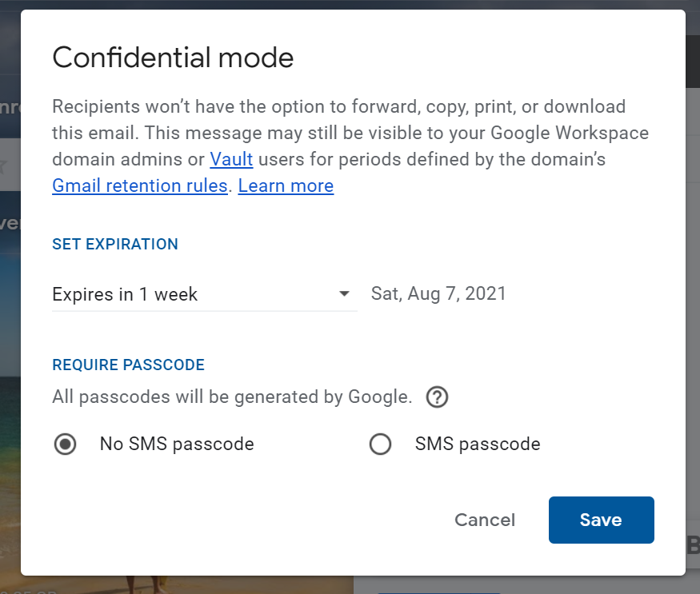Save the confidential mode settings
Screen dimensions: 700x594
coord(602,520)
